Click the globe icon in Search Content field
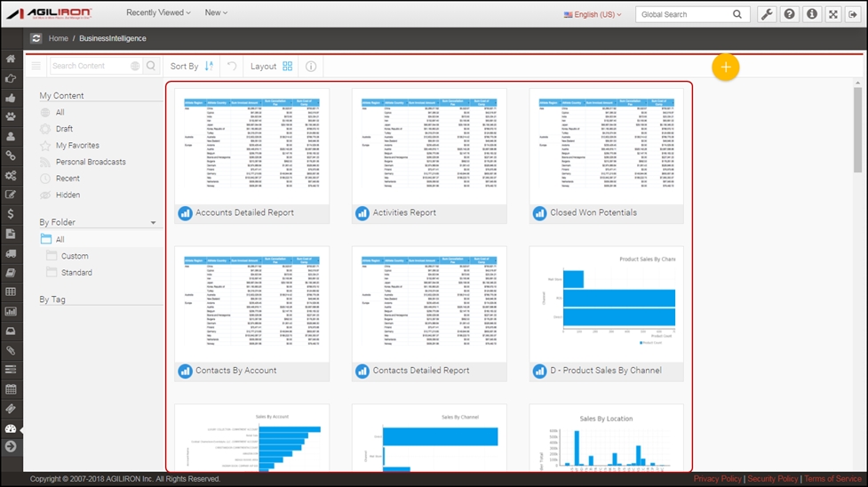868x487 pixels. coord(135,66)
